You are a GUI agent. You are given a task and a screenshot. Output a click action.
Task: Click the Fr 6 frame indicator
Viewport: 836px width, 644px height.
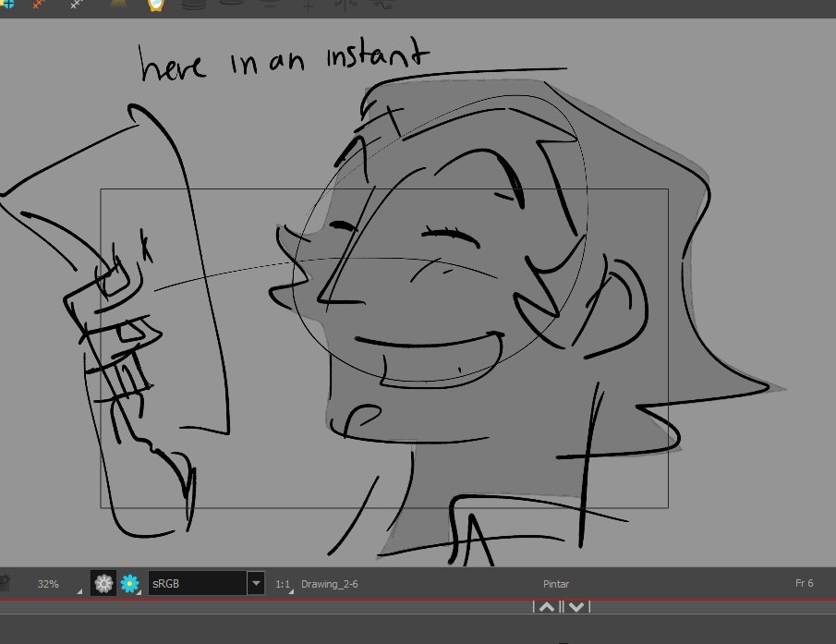coord(804,583)
